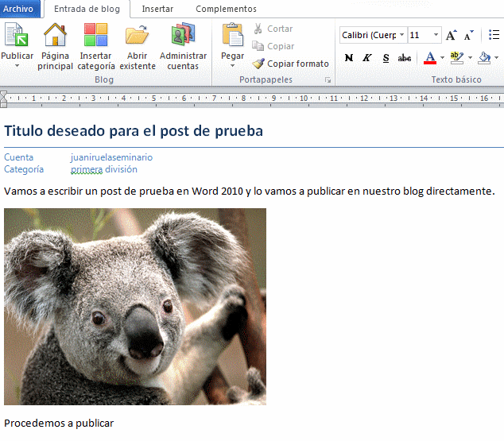Screen dimensions: 504x441
Task: Click the juaniruelaseminario account link
Action: [x=111, y=157]
